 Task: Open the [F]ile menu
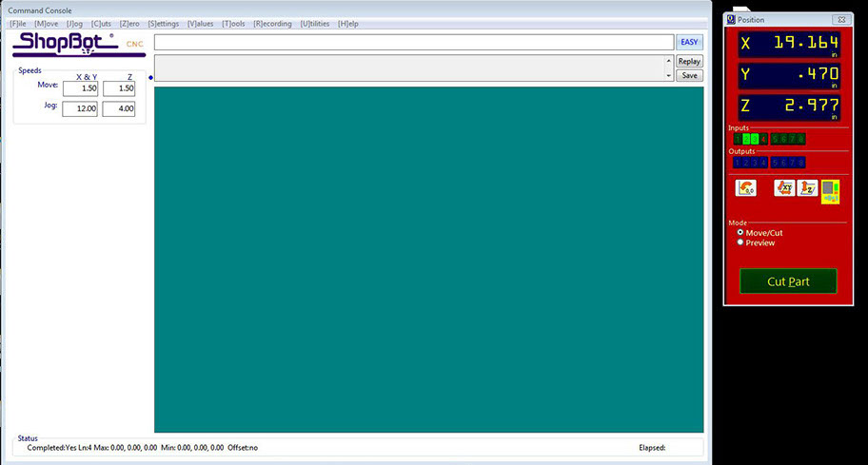18,24
